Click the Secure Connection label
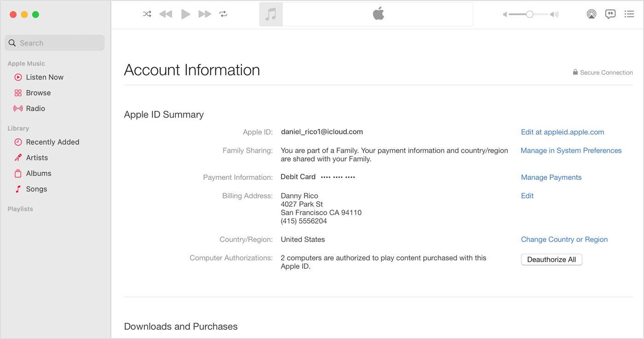 click(606, 73)
